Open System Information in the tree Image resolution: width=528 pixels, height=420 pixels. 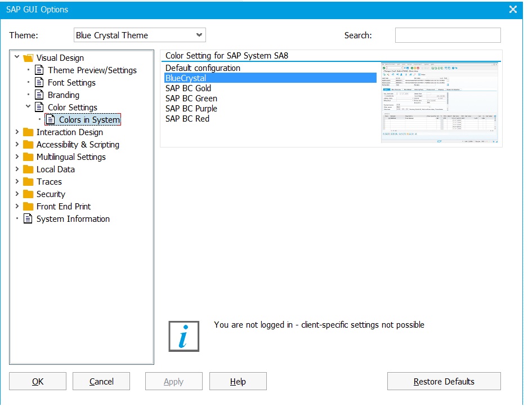pyautogui.click(x=73, y=218)
